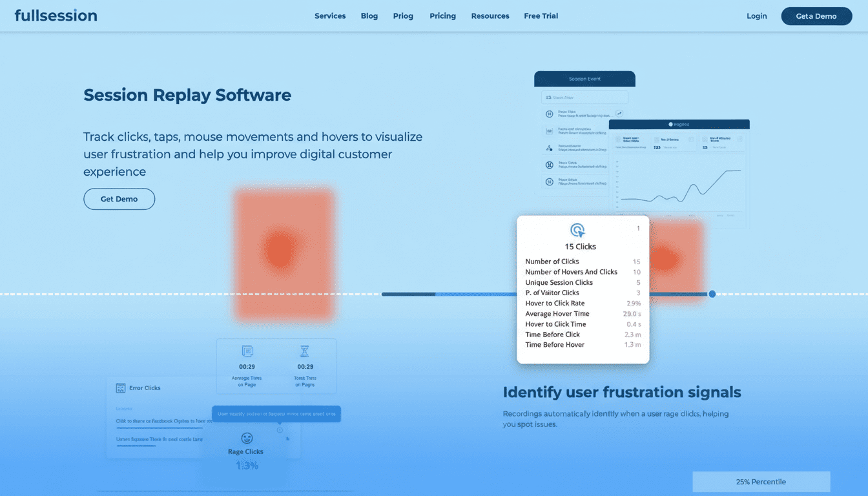Click the cursor target icon above 15 Clicks
Image resolution: width=868 pixels, height=496 pixels.
pos(577,230)
